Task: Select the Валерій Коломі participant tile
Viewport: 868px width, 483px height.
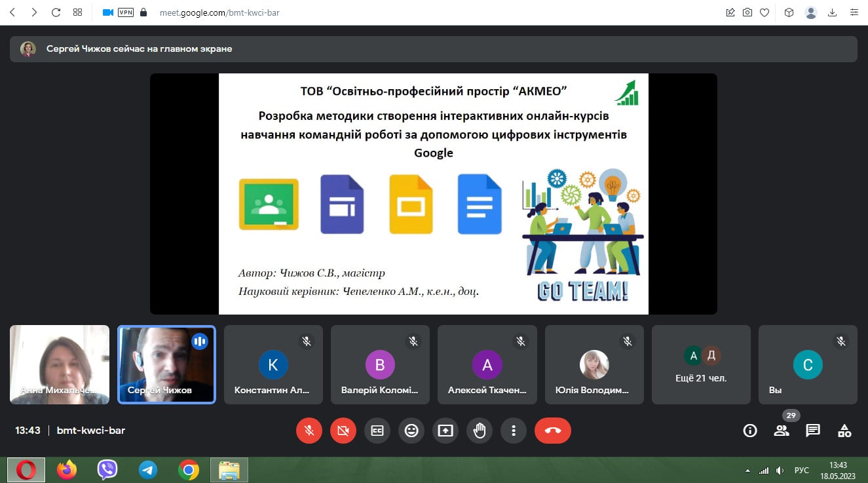Action: 380,364
